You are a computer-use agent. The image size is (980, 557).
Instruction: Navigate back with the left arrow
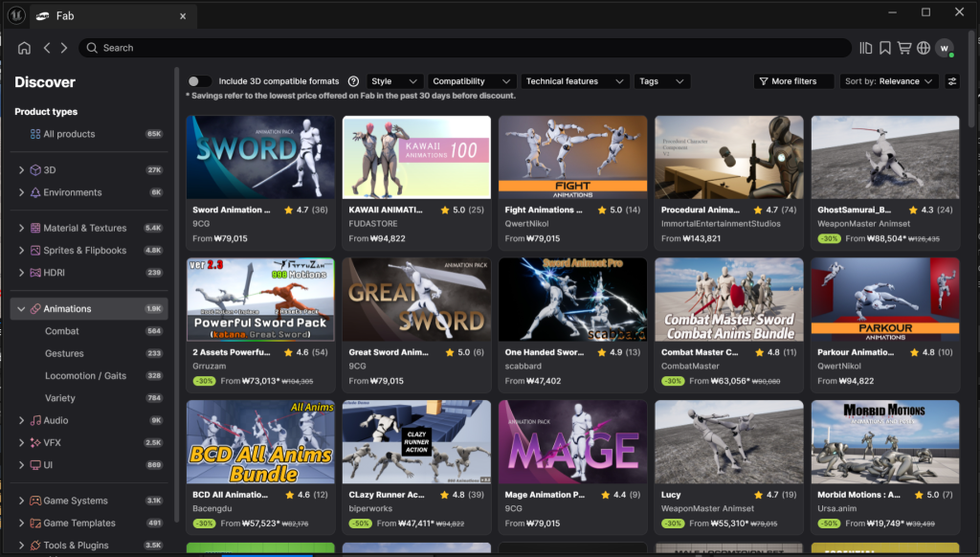47,48
